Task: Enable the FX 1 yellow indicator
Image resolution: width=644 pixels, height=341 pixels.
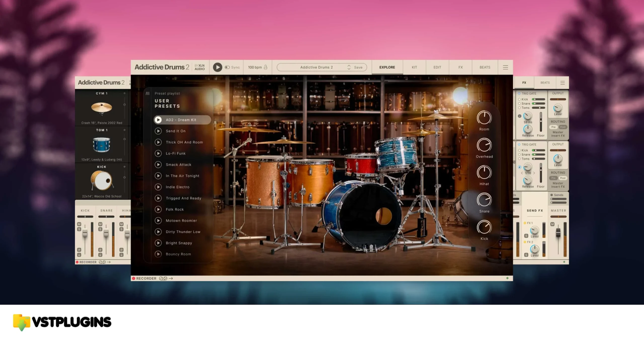Action: point(525,223)
